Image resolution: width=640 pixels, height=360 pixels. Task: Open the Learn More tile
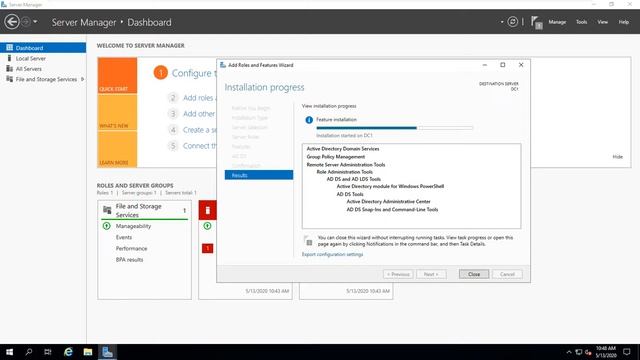point(117,149)
